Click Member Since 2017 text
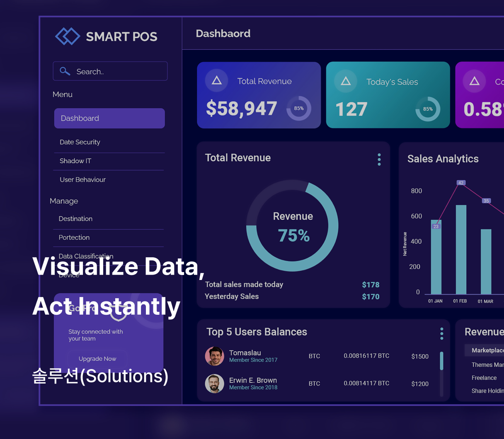Screen dimensions: 504x439 [253, 360]
